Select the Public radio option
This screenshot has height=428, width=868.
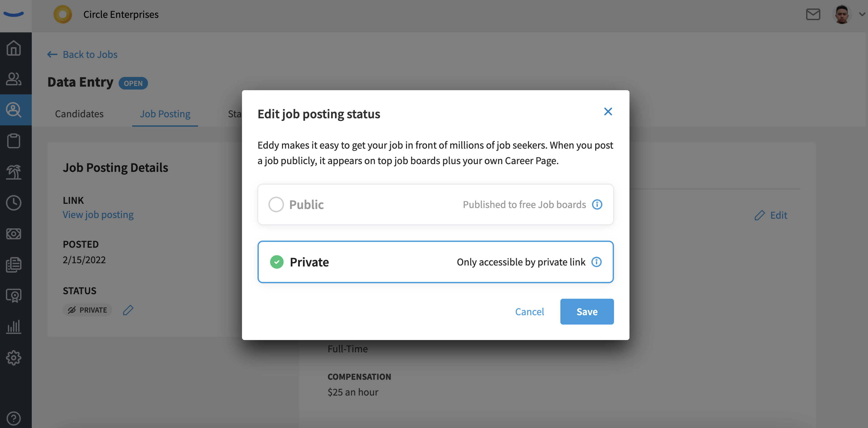(x=435, y=205)
